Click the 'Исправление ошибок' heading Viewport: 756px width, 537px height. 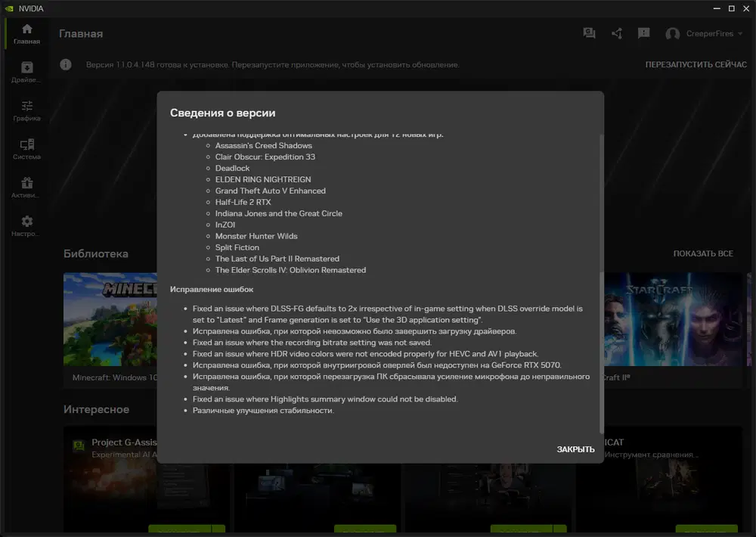pyautogui.click(x=212, y=290)
